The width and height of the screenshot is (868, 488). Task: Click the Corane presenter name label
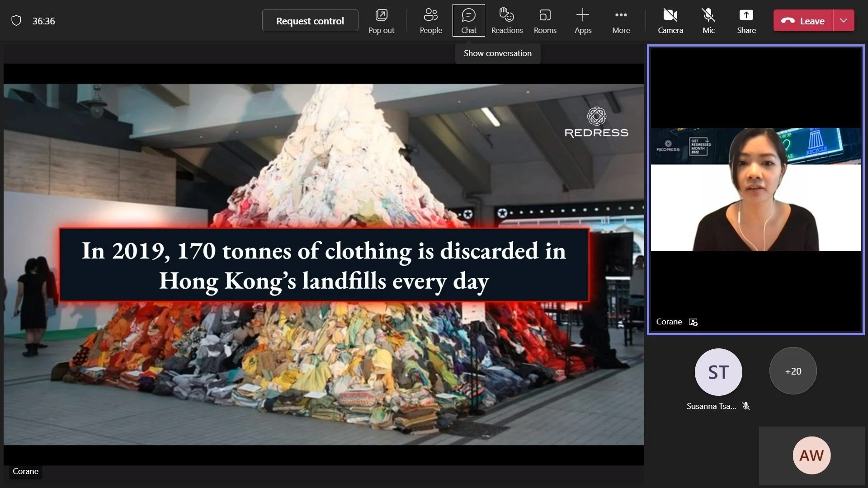click(x=25, y=471)
